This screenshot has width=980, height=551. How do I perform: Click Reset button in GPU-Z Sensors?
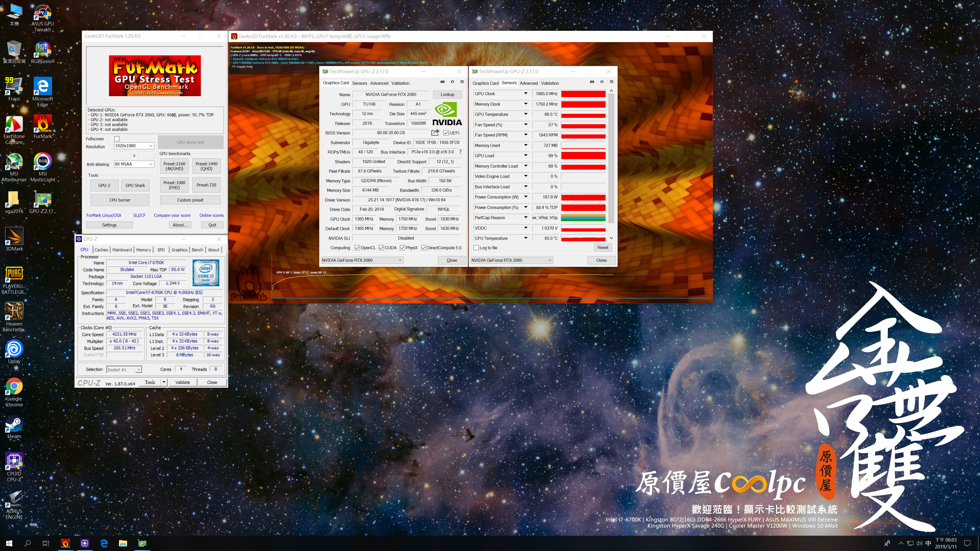(x=603, y=247)
